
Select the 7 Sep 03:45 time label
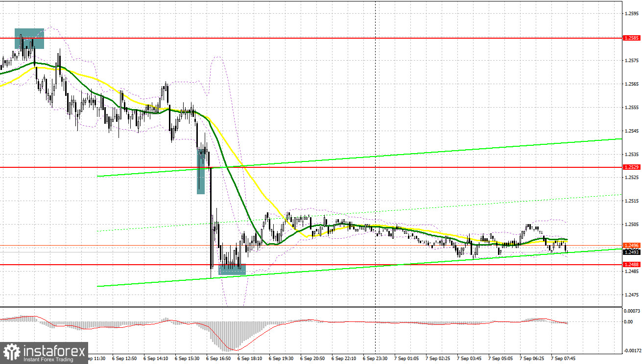(469, 358)
